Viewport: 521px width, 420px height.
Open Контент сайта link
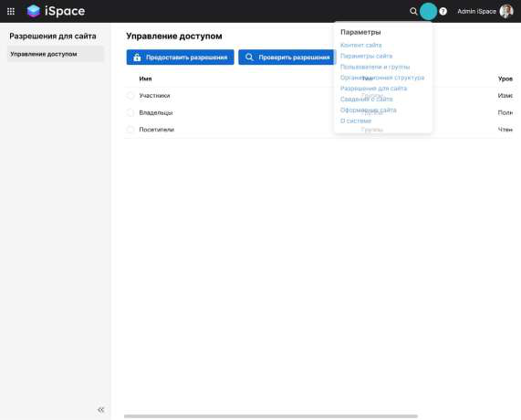coord(360,45)
